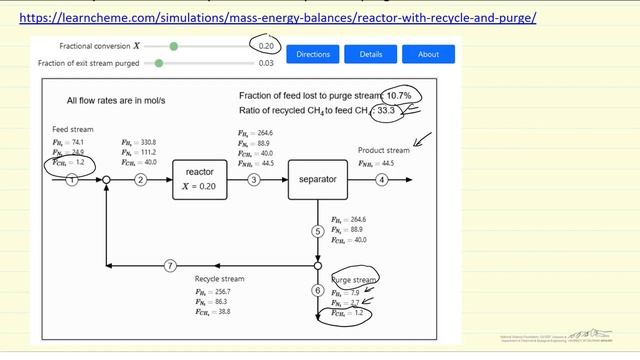640x360 pixels.
Task: Click the 'Recycle stream' label
Action: tap(220, 279)
